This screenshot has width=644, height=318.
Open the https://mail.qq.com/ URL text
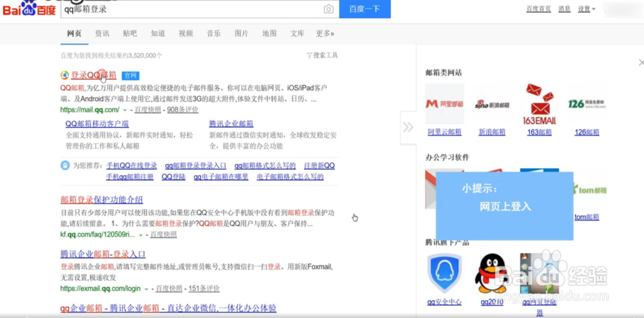[x=90, y=110]
